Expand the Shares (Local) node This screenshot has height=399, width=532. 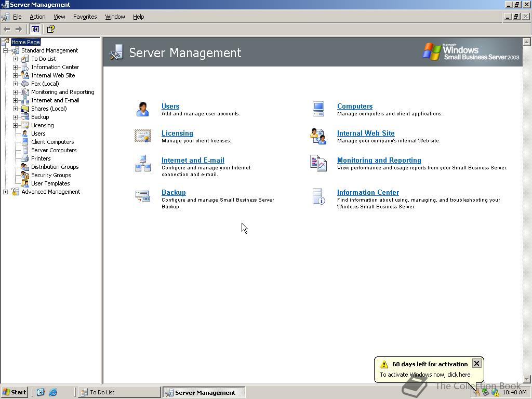(x=15, y=109)
